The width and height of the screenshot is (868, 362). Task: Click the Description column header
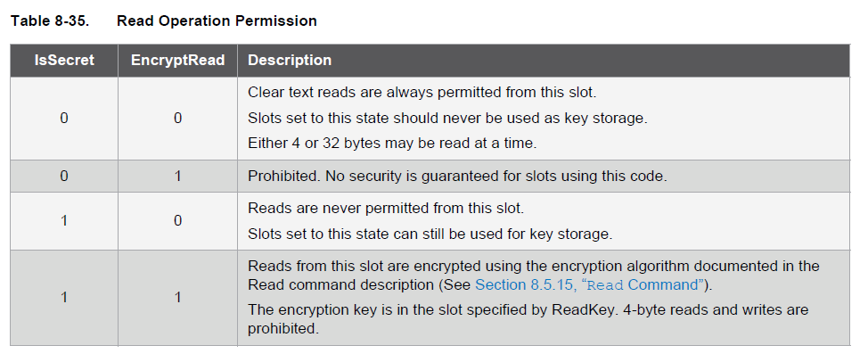544,61
